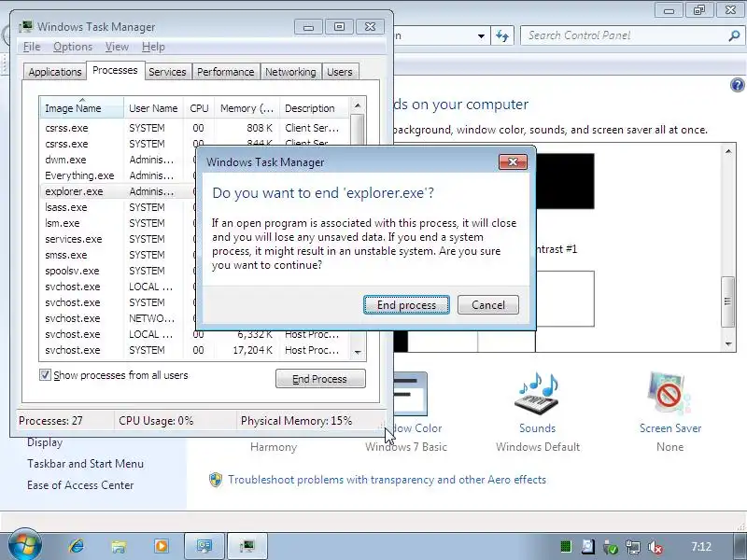Viewport: 747px width, 560px height.
Task: Click the Task Manager title bar icon
Action: (26, 26)
